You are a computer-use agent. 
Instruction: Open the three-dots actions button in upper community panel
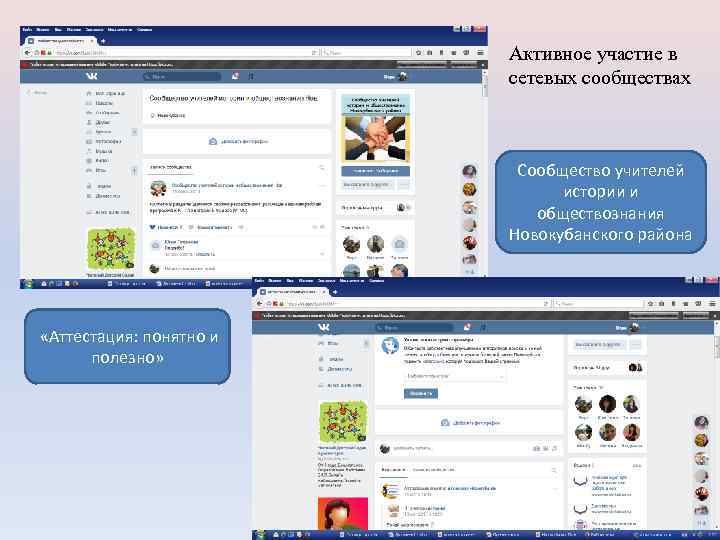point(404,185)
